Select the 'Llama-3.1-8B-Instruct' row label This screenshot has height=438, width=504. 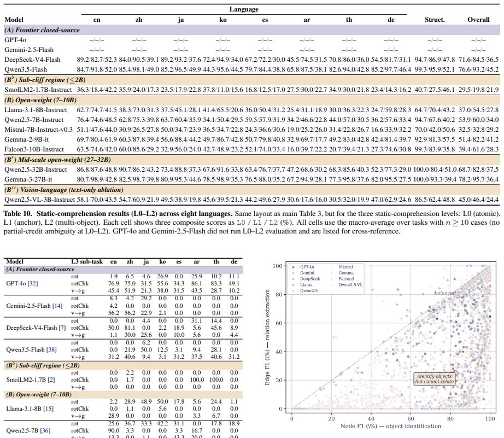coord(36,110)
